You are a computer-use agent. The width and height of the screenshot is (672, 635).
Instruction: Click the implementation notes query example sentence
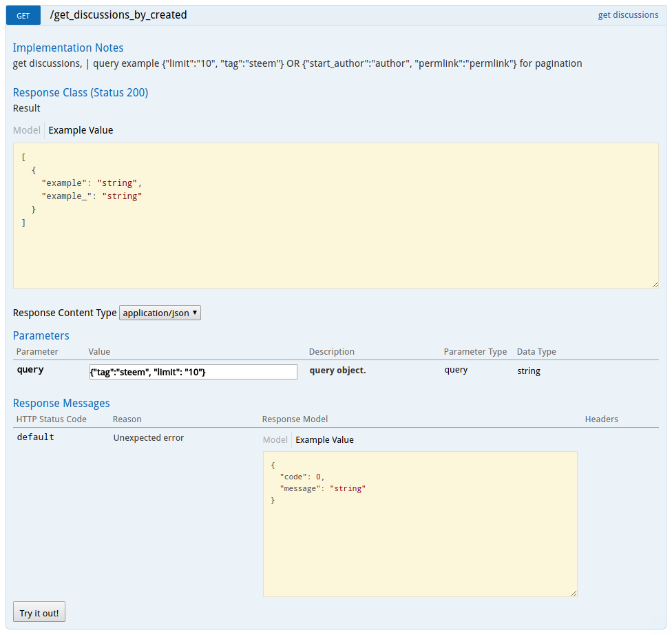click(x=297, y=63)
